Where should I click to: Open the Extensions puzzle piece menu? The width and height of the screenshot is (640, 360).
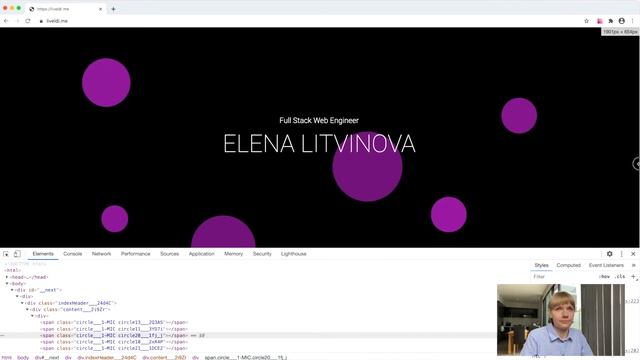click(x=611, y=21)
